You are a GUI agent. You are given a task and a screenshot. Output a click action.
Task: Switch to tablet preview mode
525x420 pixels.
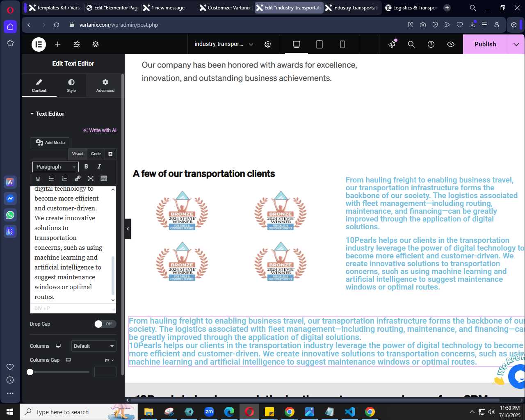(320, 44)
